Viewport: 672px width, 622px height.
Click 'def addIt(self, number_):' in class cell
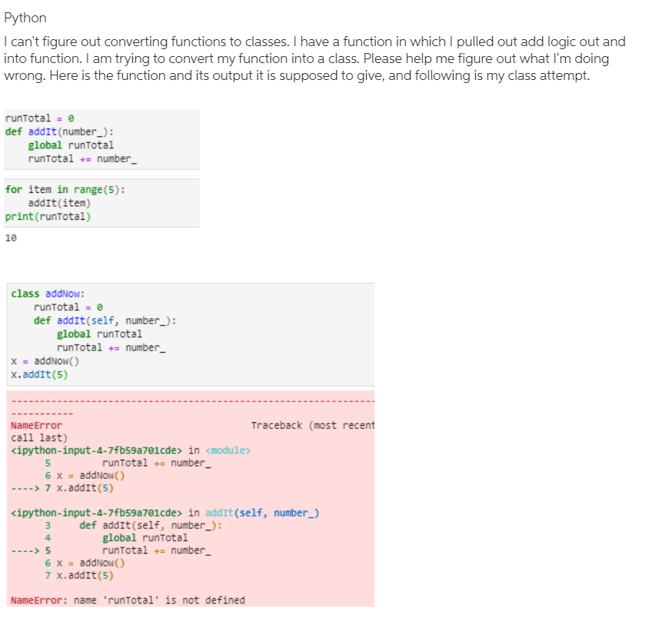click(x=105, y=321)
